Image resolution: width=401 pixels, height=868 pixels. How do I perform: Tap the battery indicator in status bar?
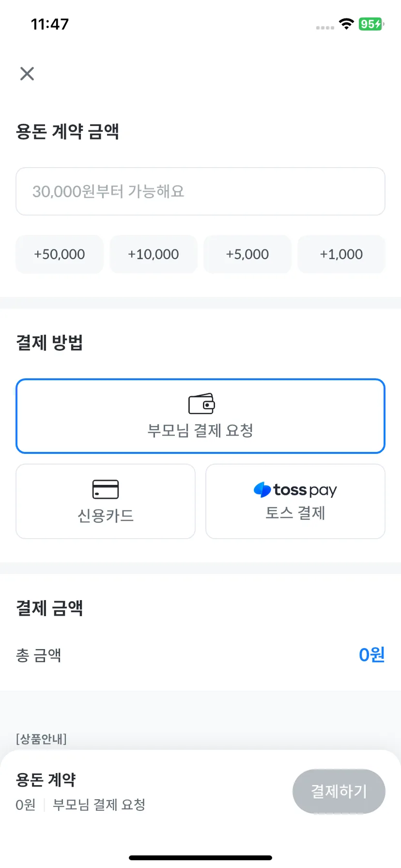[371, 24]
